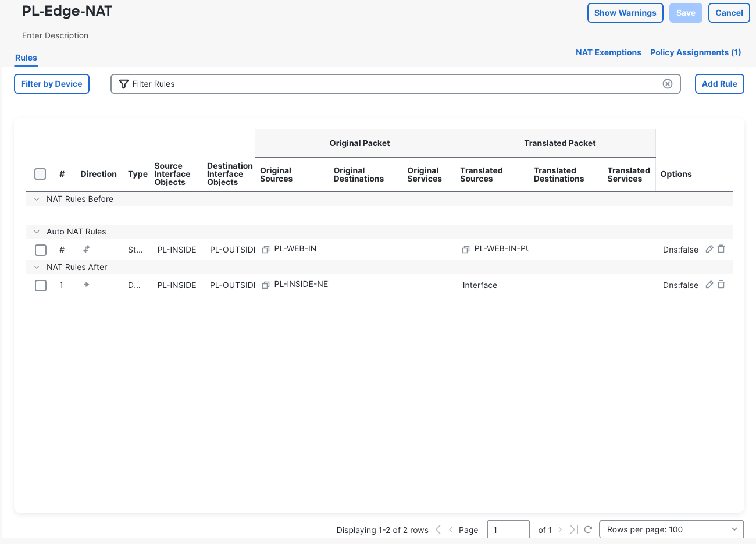Collapse the Auto NAT Rules section
Viewport: 756px width, 544px height.
pos(37,232)
